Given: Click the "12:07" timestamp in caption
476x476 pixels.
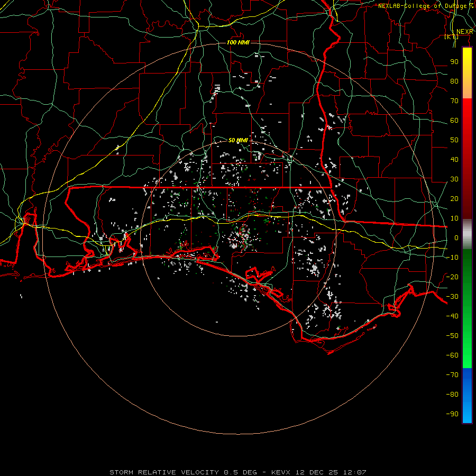Looking at the screenshot, I should point(355,472).
